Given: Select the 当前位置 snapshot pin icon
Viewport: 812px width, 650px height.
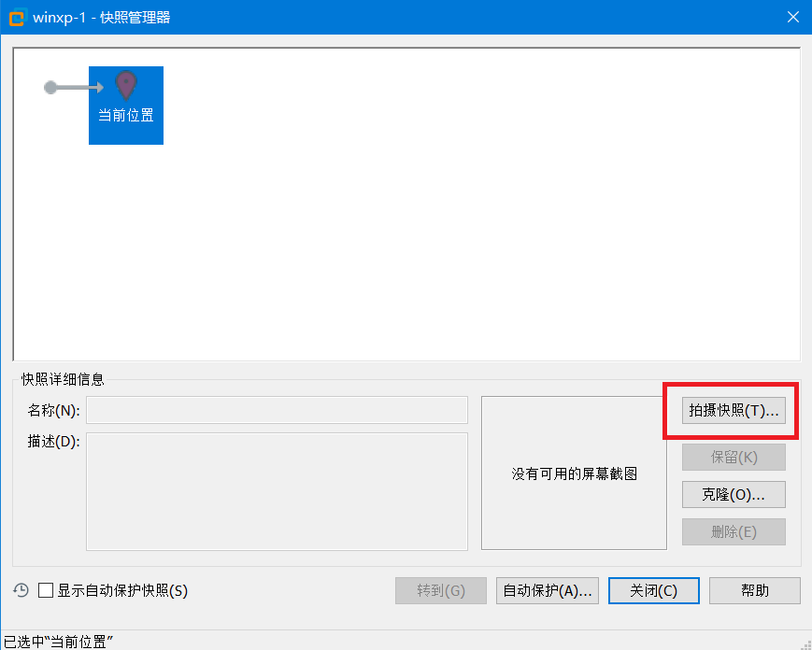Looking at the screenshot, I should point(125,85).
